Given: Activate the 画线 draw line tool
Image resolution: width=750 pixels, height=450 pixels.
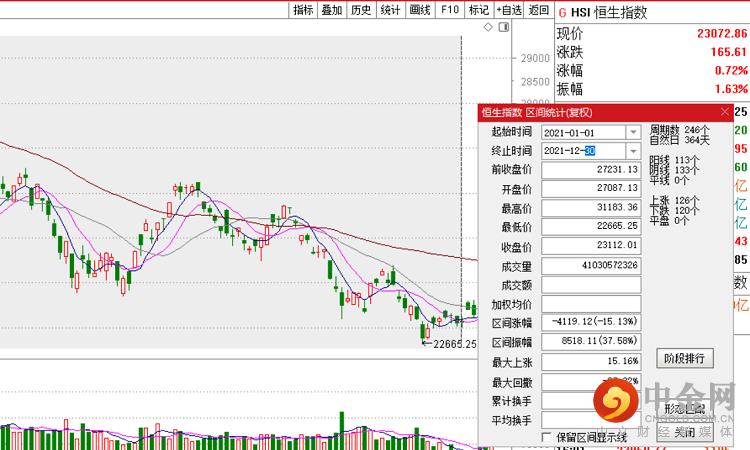Looking at the screenshot, I should point(420,10).
